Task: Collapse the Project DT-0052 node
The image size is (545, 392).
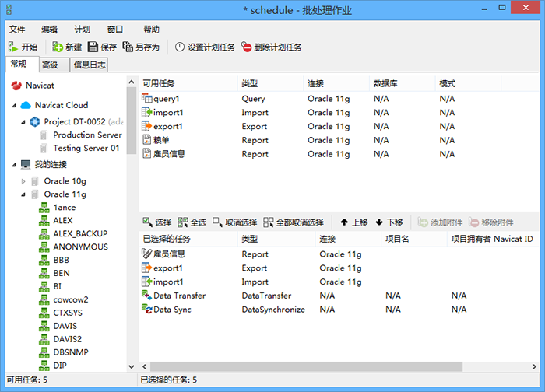Action: (23, 122)
